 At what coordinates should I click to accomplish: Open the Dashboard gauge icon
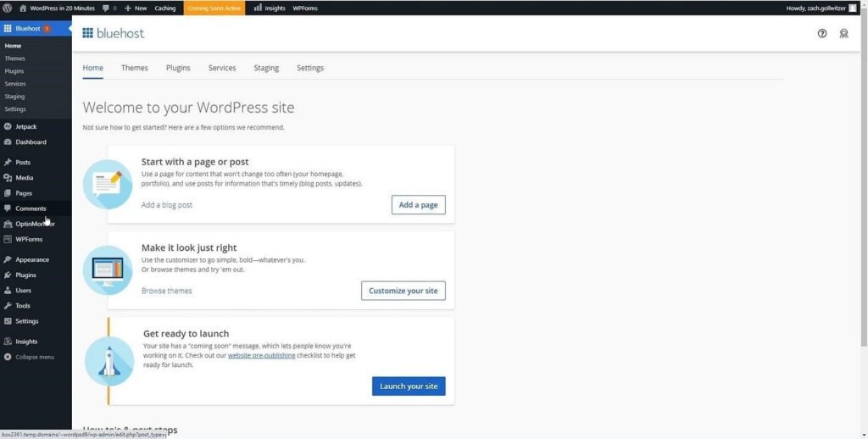8,142
